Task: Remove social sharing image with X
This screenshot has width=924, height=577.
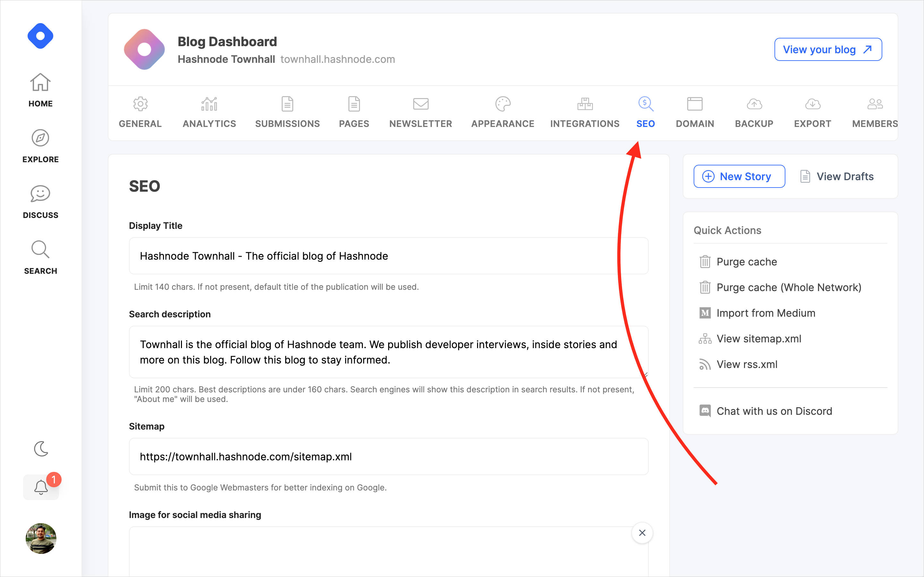Action: [x=642, y=533]
